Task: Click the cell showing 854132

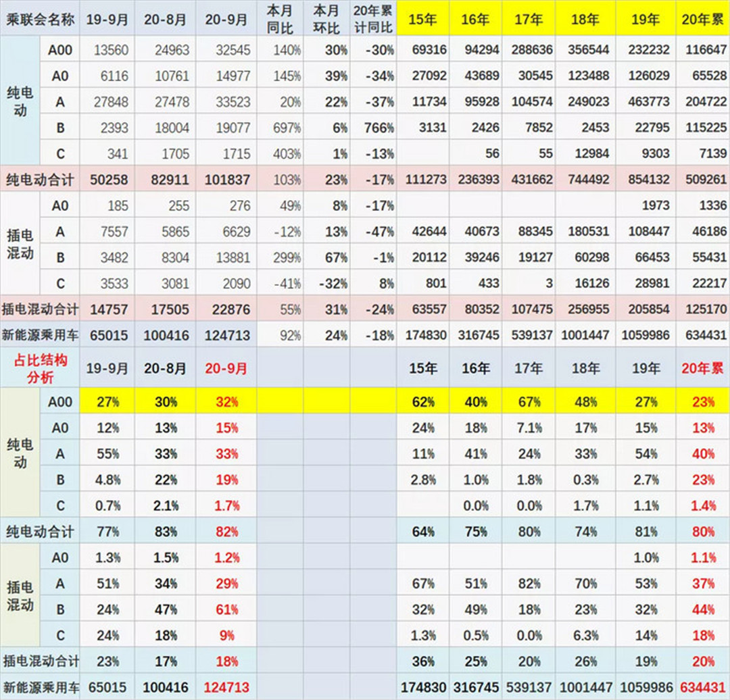Action: [x=647, y=180]
